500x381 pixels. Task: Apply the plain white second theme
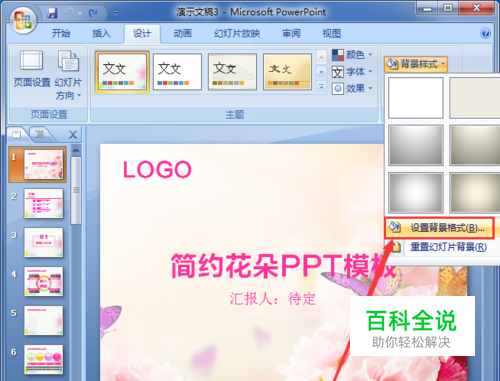177,72
